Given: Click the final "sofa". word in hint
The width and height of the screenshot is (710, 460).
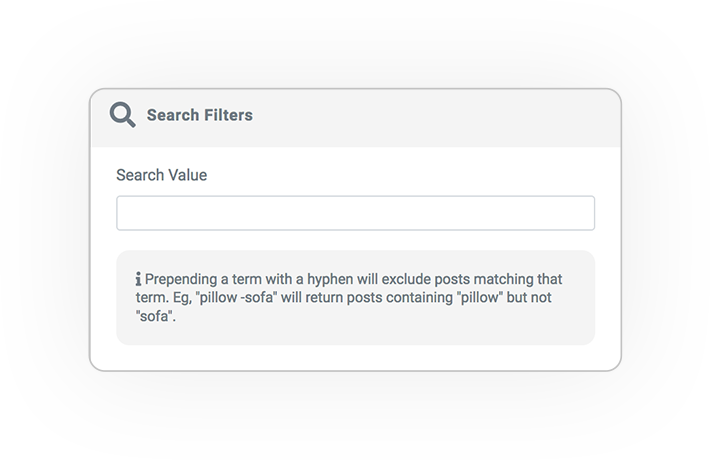Looking at the screenshot, I should click(x=155, y=316).
